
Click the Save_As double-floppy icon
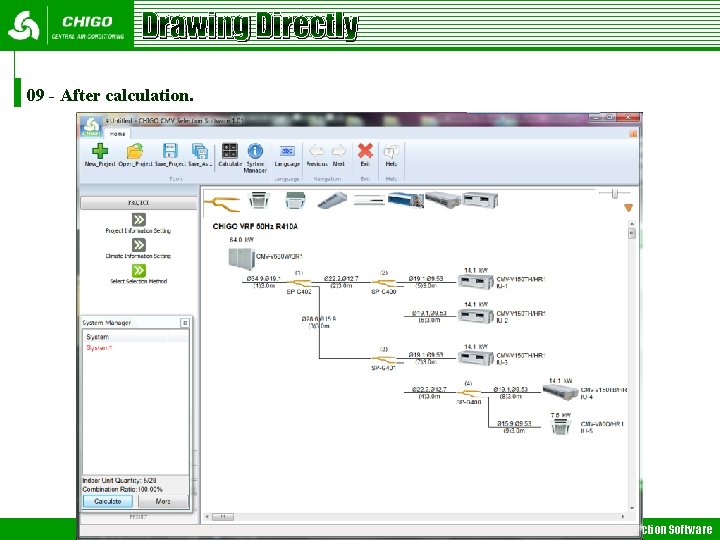pyautogui.click(x=200, y=151)
